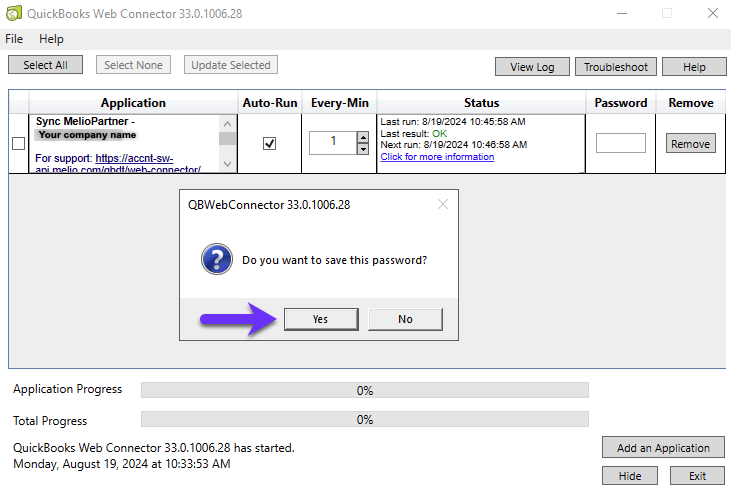The image size is (731, 488).
Task: Click the Application Progress bar
Action: click(365, 390)
